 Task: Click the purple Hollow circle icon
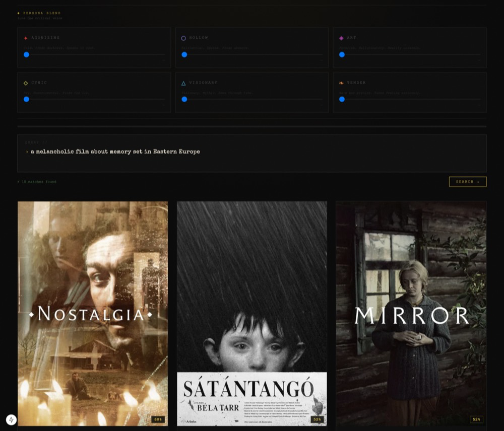183,38
